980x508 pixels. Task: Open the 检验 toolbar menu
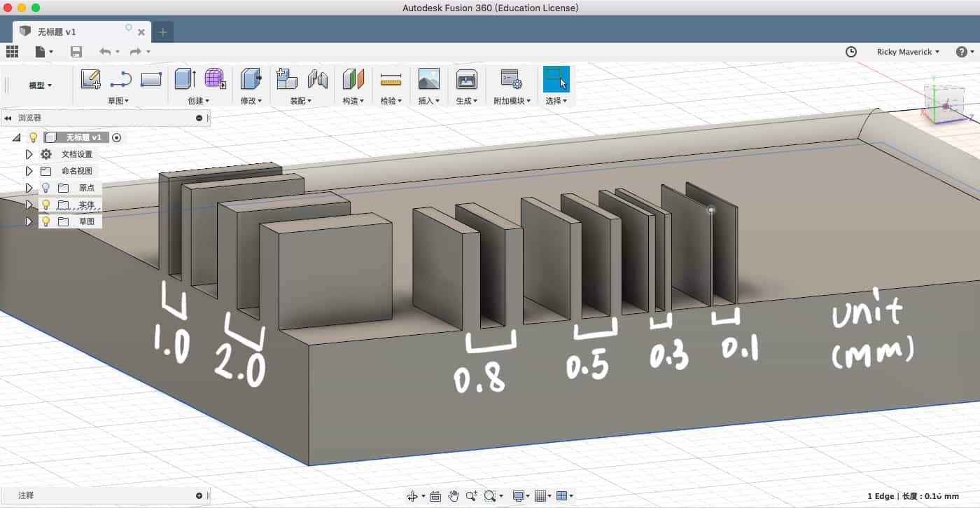click(391, 101)
